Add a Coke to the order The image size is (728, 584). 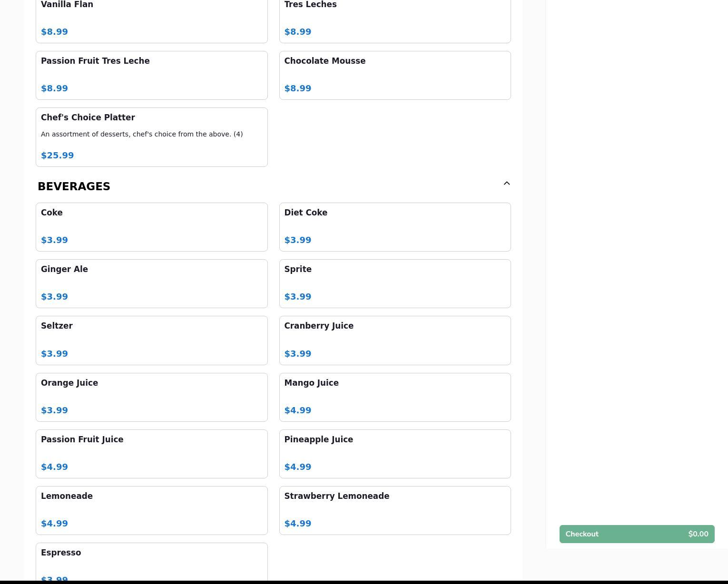(152, 227)
